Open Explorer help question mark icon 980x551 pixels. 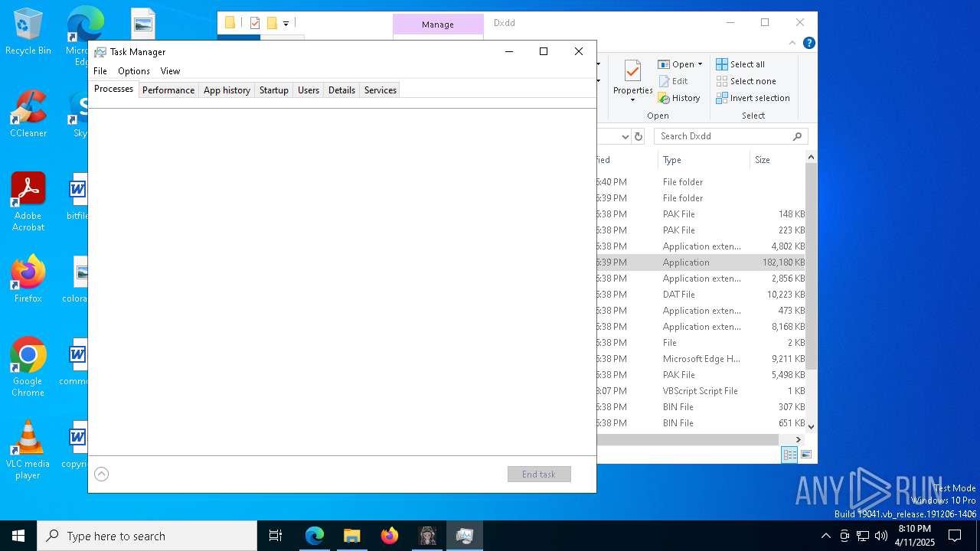808,43
